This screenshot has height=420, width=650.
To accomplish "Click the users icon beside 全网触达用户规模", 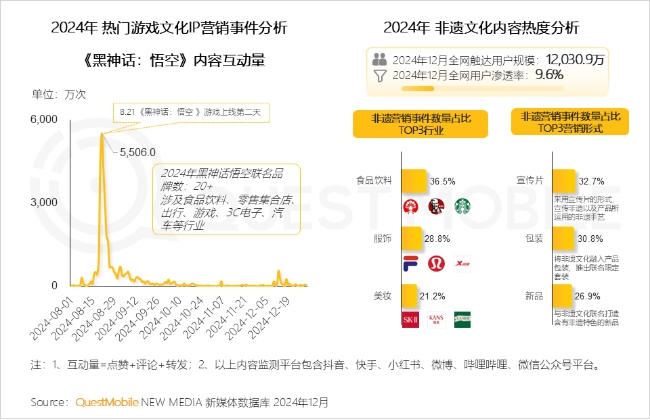I will pyautogui.click(x=380, y=59).
